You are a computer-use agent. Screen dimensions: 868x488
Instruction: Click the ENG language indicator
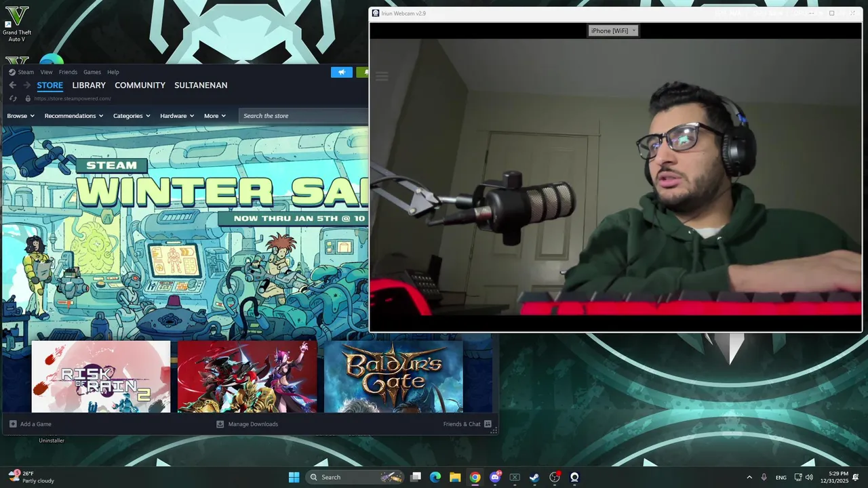coord(781,477)
